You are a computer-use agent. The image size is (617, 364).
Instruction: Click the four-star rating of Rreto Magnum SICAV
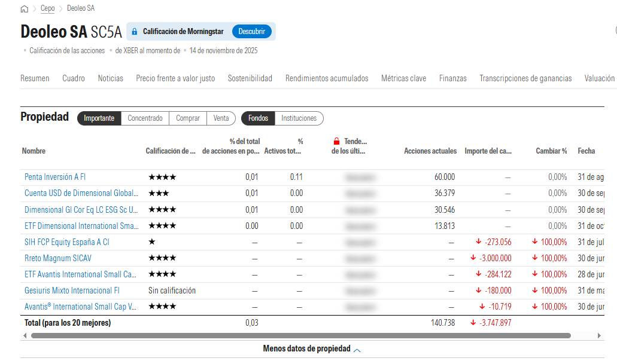click(x=162, y=258)
